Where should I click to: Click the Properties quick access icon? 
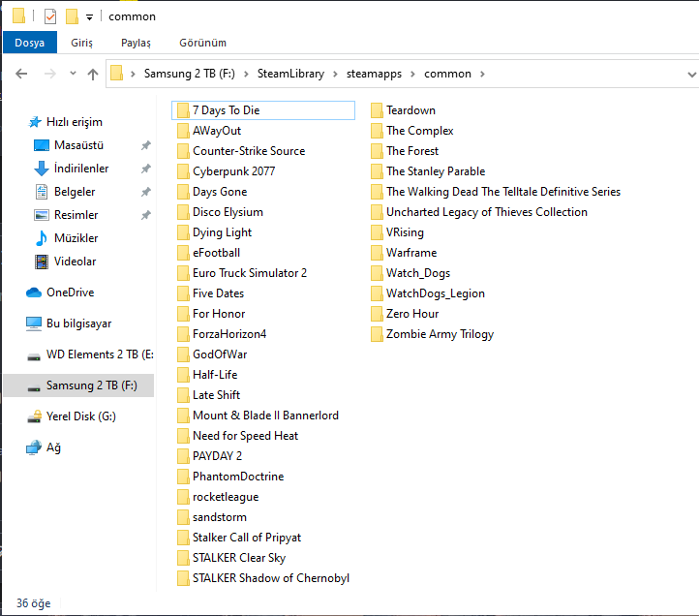click(x=50, y=16)
